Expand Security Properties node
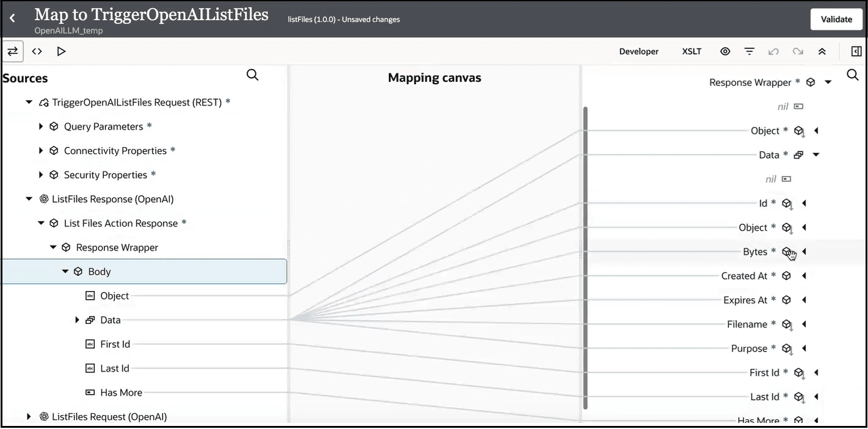868x429 pixels. click(x=41, y=175)
